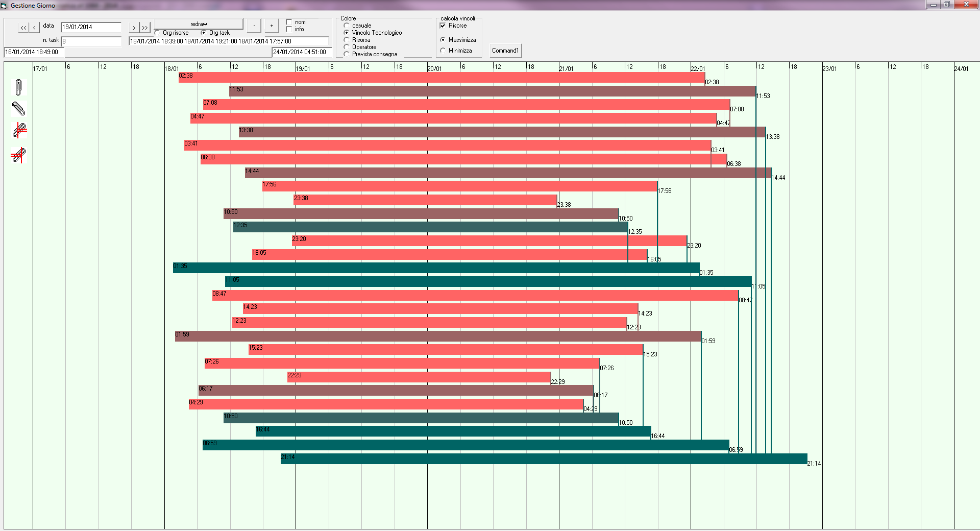Click the vertical paperclip icon
The image size is (980, 531).
coord(18,87)
